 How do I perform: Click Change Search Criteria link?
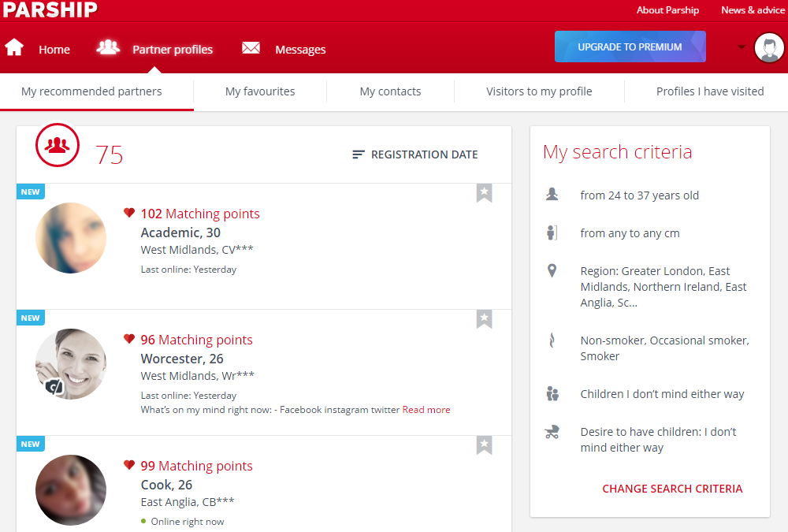672,489
